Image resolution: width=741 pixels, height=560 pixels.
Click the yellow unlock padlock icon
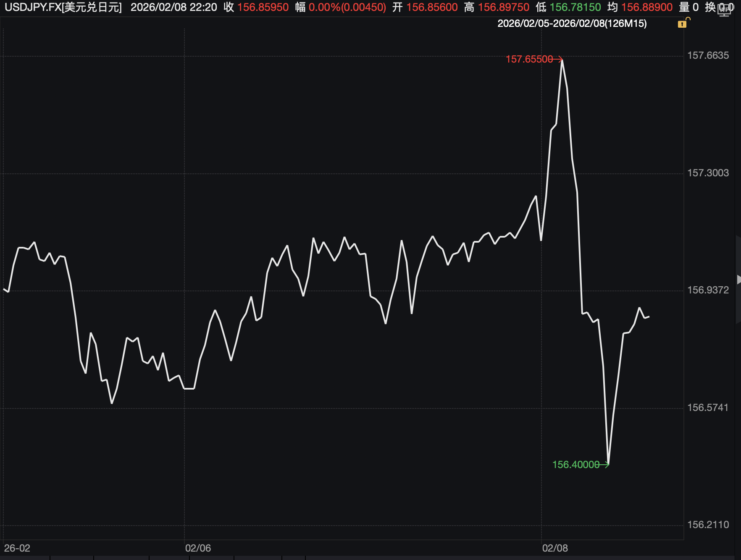pos(683,23)
